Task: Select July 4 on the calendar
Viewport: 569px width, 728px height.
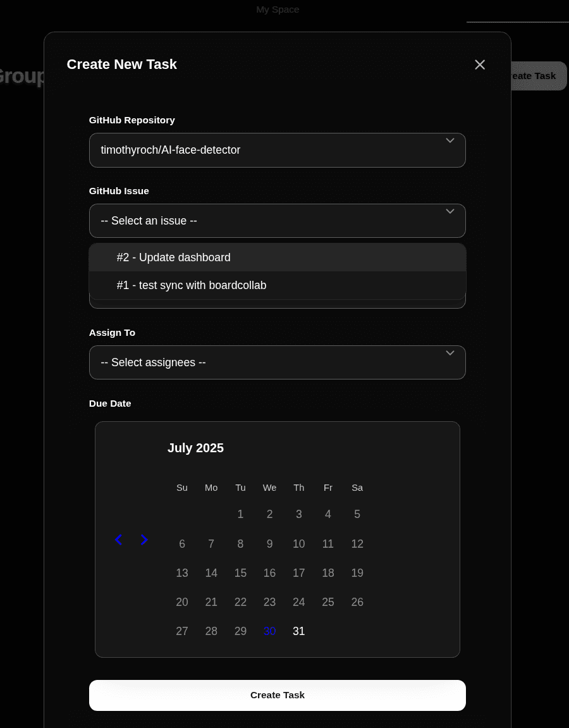Action: click(327, 514)
